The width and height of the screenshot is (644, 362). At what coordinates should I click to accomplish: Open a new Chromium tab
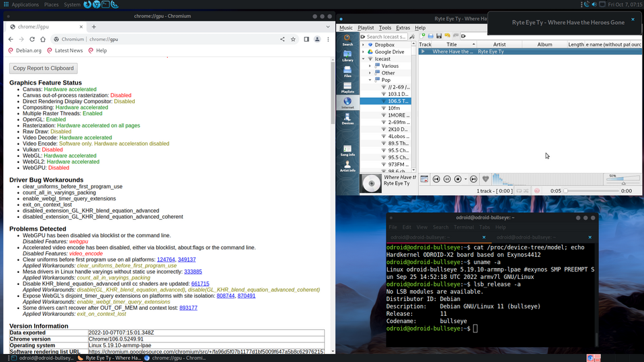94,27
